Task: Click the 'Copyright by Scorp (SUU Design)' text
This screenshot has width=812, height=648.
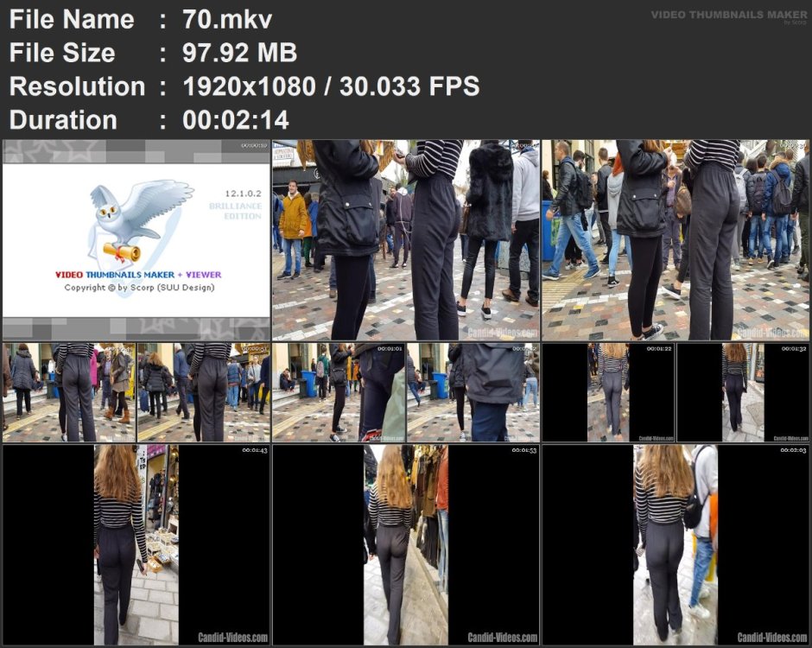Action: pyautogui.click(x=139, y=288)
